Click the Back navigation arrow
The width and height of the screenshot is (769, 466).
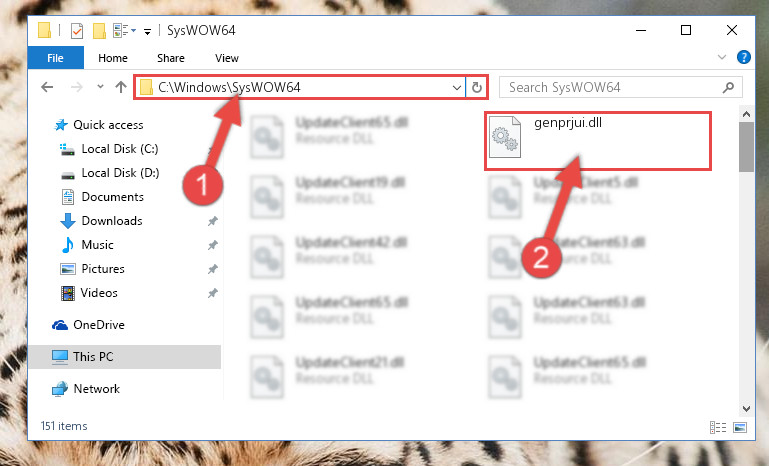click(47, 87)
